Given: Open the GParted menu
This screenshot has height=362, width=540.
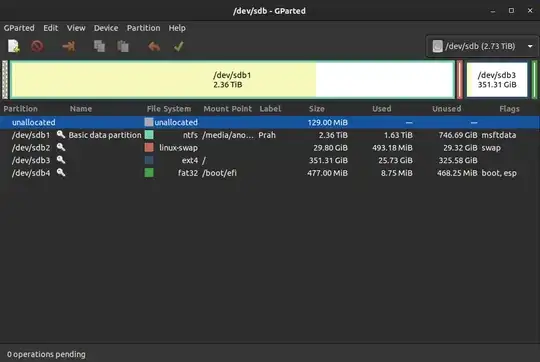Looking at the screenshot, I should [19, 28].
